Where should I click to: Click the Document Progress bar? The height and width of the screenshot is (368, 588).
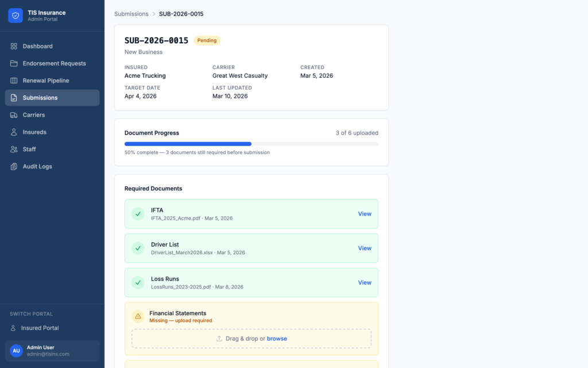252,144
